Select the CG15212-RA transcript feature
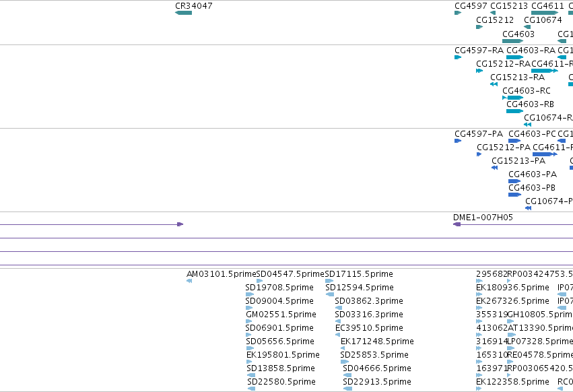This screenshot has height=392, width=573. tap(479, 71)
